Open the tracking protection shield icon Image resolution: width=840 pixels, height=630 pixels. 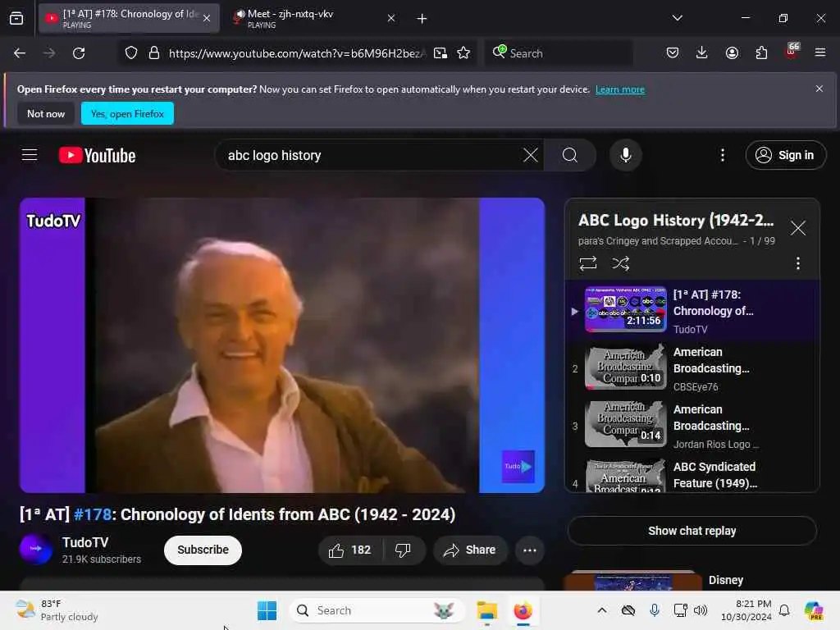point(131,53)
